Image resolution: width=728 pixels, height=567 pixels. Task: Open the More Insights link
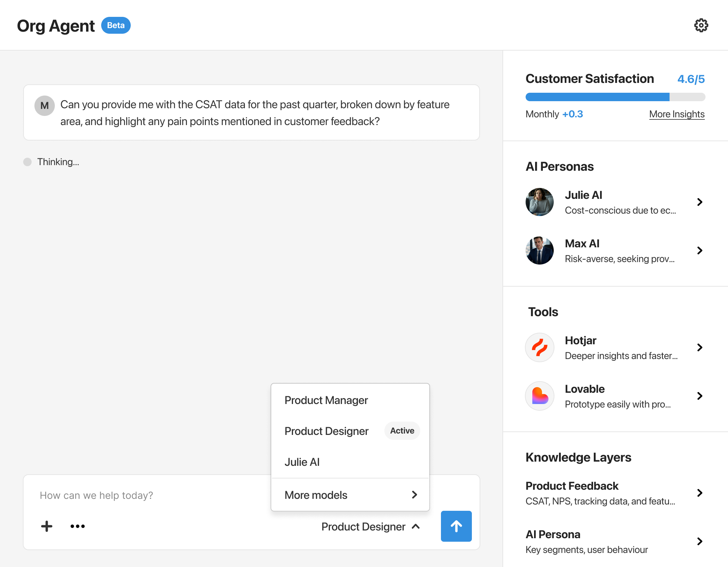677,114
